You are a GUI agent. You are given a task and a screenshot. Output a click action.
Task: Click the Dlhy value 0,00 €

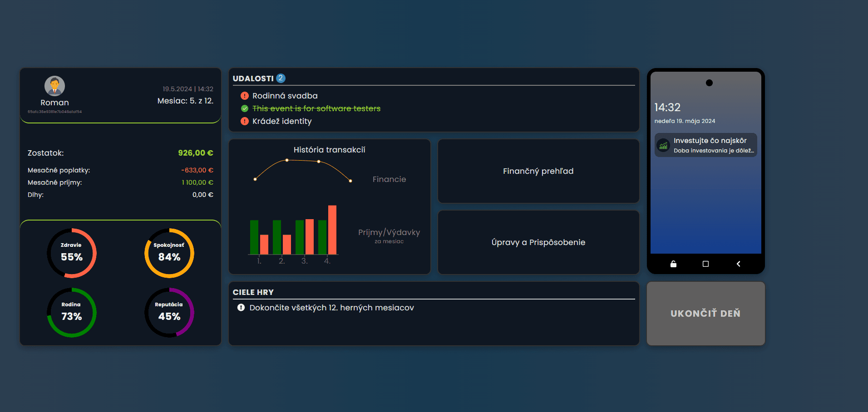tap(203, 195)
